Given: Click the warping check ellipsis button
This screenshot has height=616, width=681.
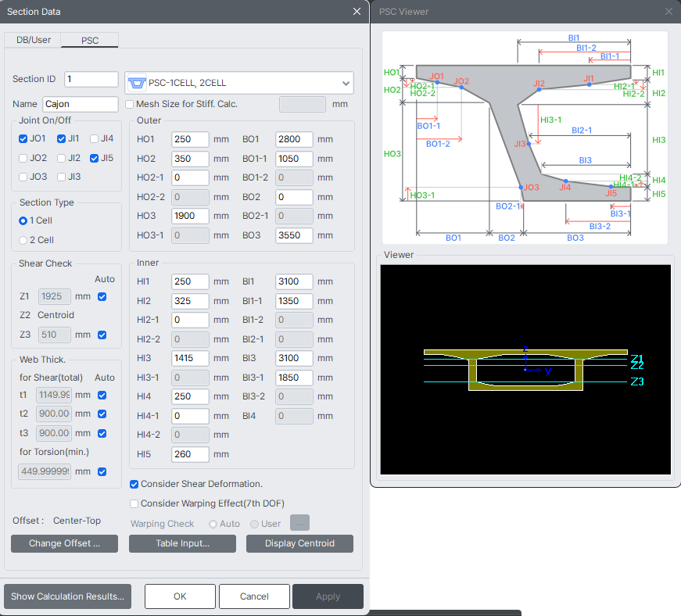Looking at the screenshot, I should pos(299,523).
